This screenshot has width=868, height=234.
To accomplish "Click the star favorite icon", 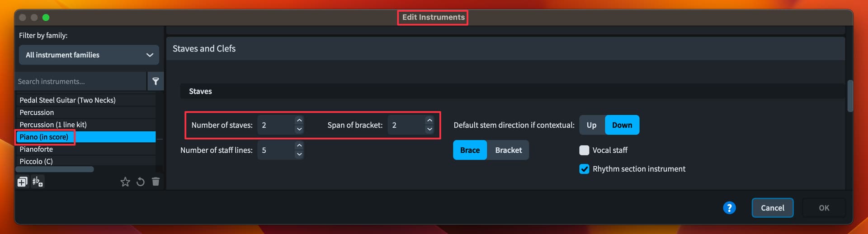I will (x=125, y=182).
